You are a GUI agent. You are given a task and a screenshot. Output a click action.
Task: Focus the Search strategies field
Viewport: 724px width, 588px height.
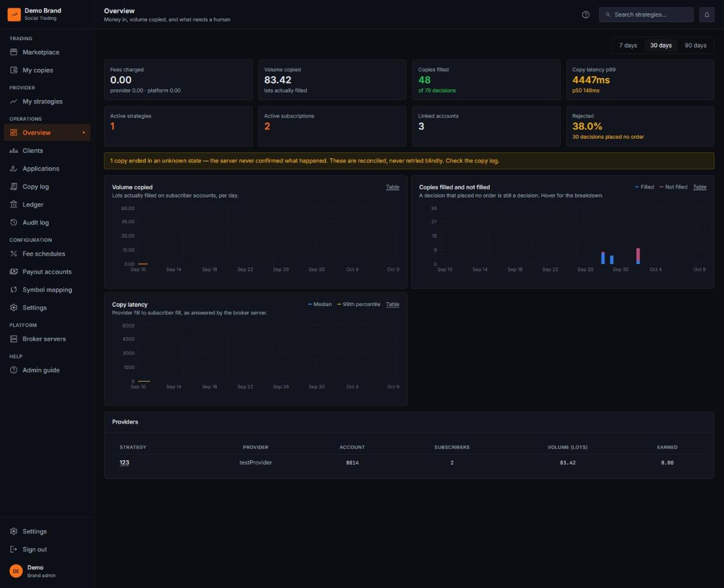tap(646, 14)
